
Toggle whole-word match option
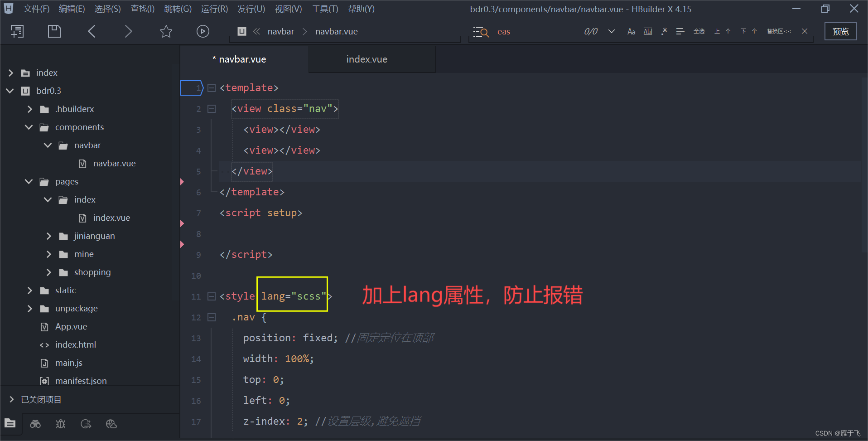[x=648, y=31]
